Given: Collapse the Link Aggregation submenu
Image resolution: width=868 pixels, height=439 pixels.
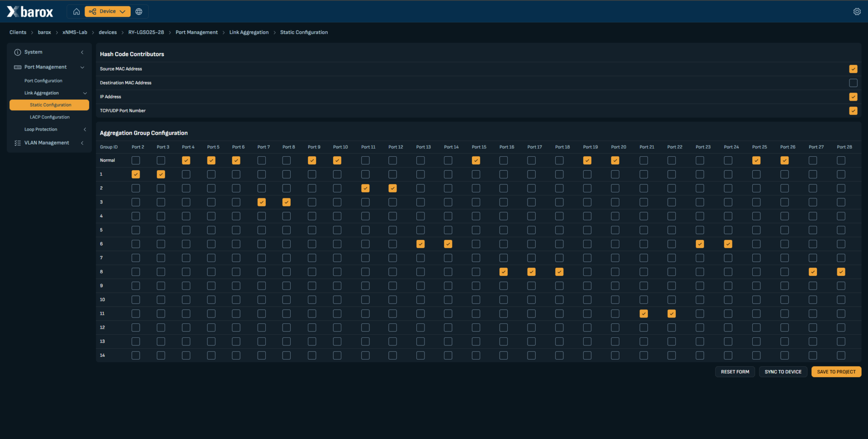Looking at the screenshot, I should click(85, 93).
